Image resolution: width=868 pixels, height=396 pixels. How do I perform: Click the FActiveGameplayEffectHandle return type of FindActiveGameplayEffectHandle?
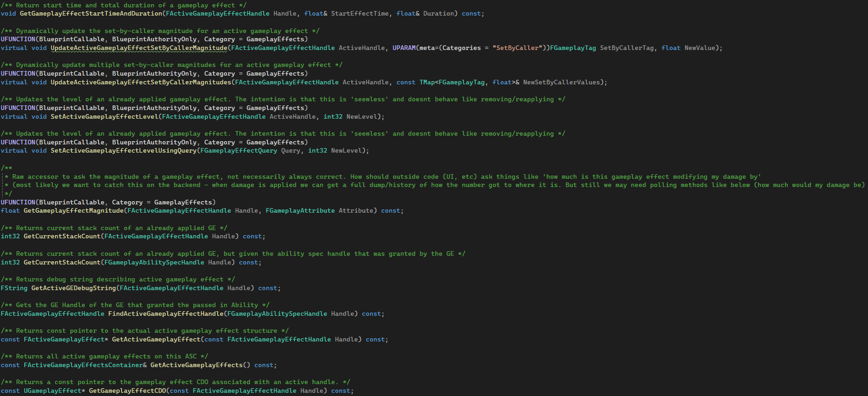(x=53, y=314)
